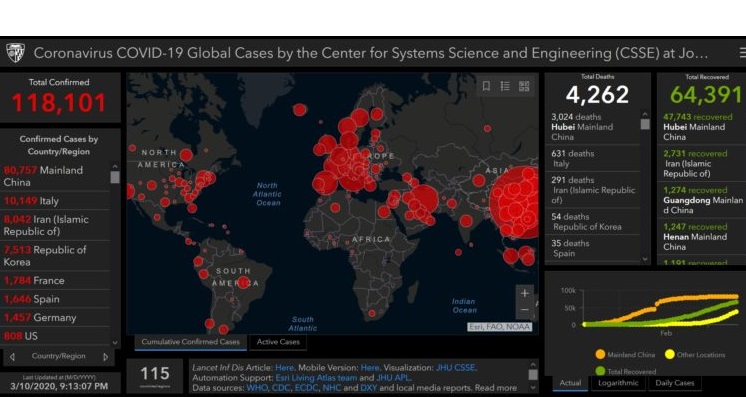Viewport: 746px width, 397px height.
Task: Switch to Cumulative Confirmed Cases tab
Action: [x=190, y=342]
